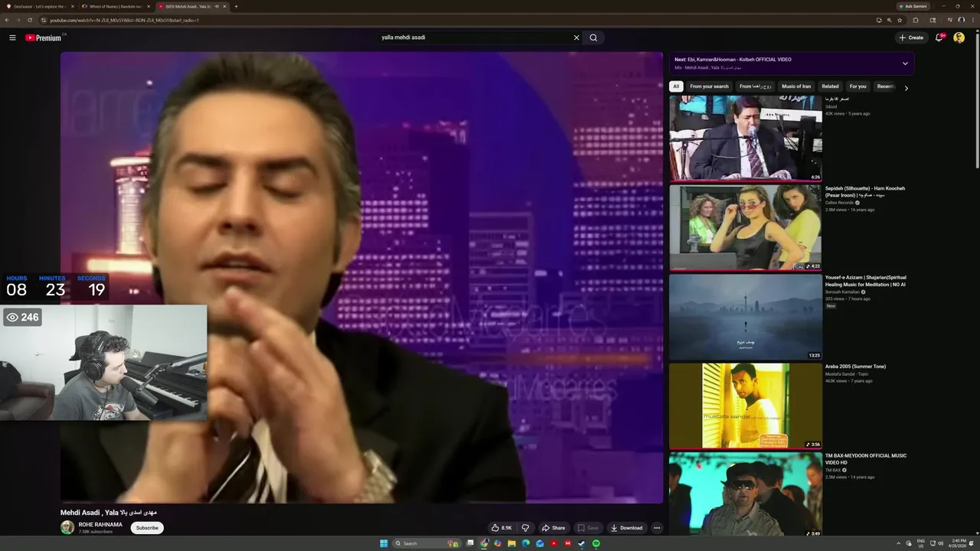This screenshot has height=551, width=980.
Task: Click the Caltex Records channel name
Action: (x=839, y=203)
